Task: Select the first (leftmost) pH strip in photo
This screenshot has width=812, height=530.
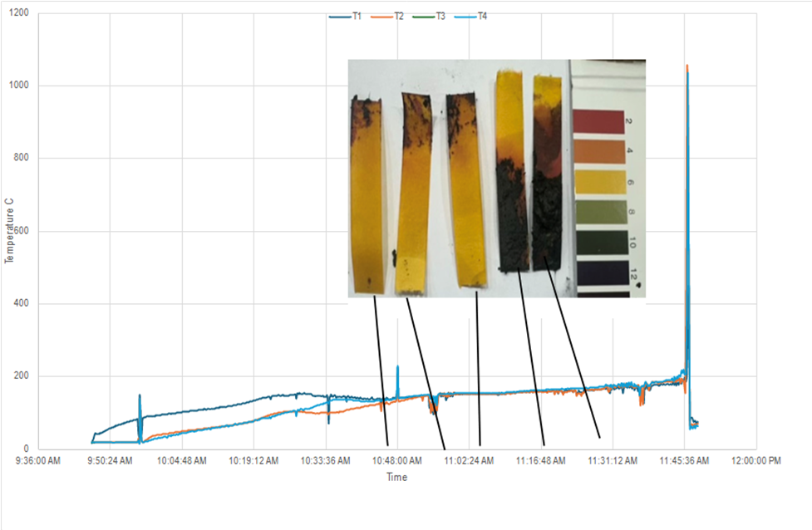Action: tap(367, 194)
